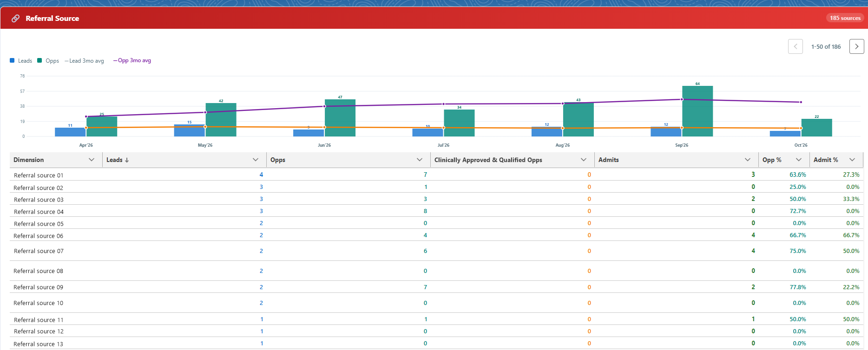The width and height of the screenshot is (868, 350).
Task: Select the May'26 Opps bar showing 42
Action: 221,120
